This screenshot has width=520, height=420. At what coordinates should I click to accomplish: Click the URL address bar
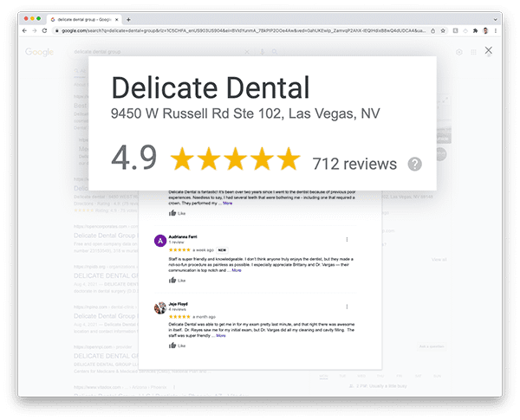[x=244, y=31]
